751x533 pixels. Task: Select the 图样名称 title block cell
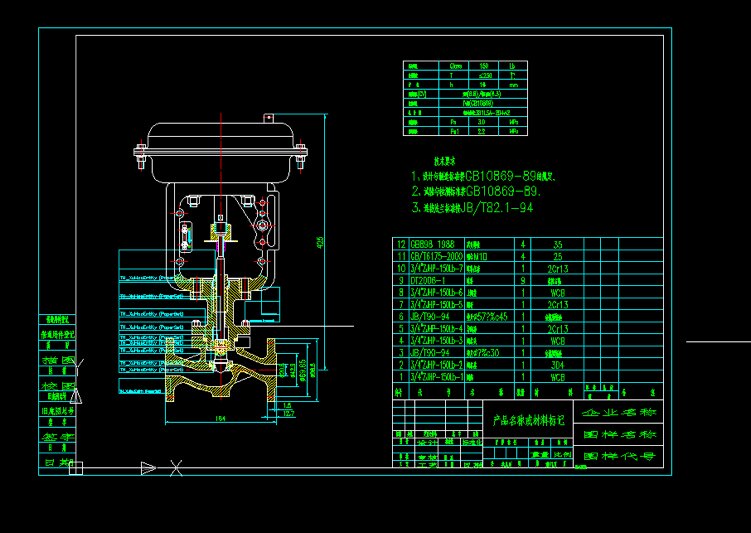point(618,435)
